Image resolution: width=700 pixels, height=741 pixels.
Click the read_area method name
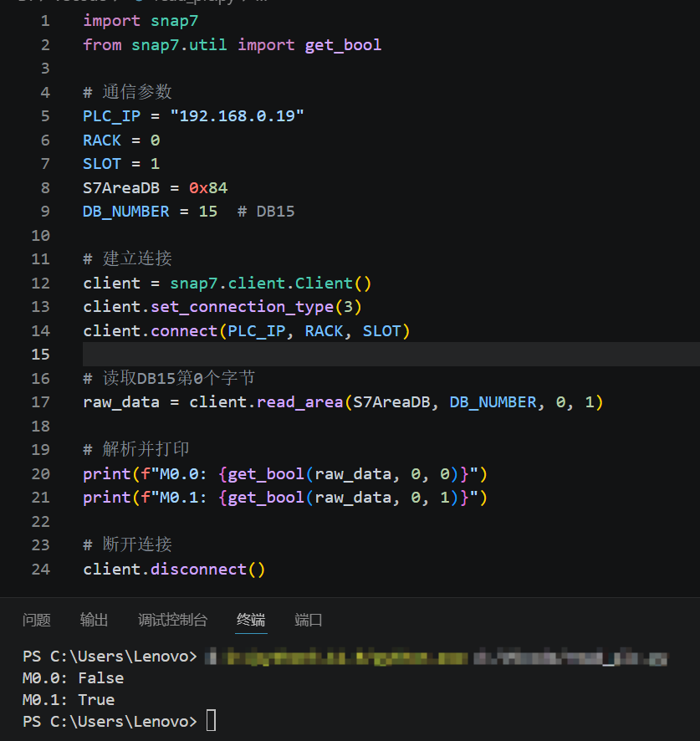pos(300,402)
